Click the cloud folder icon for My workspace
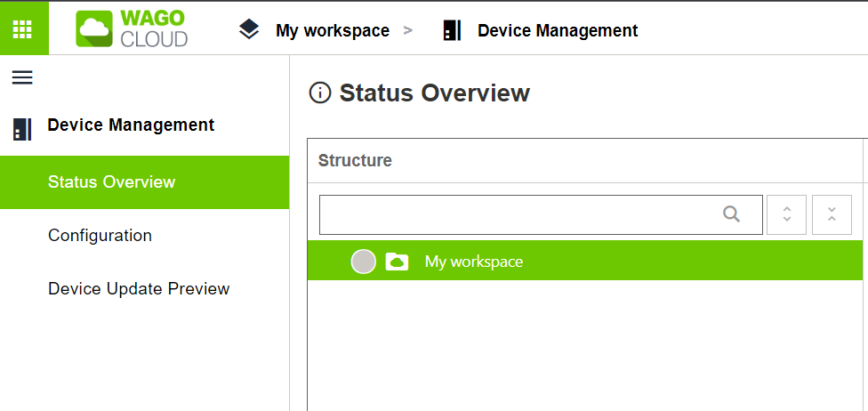The height and width of the screenshot is (411, 868). tap(397, 261)
